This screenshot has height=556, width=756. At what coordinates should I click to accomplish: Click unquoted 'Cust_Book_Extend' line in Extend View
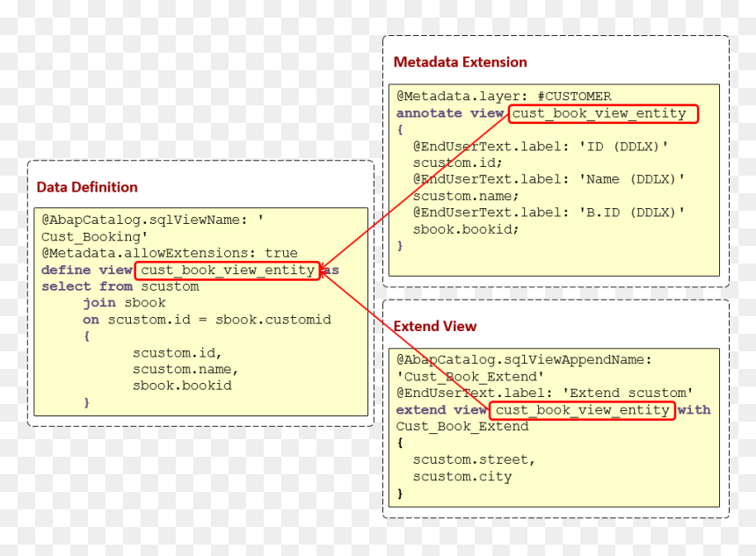462,426
